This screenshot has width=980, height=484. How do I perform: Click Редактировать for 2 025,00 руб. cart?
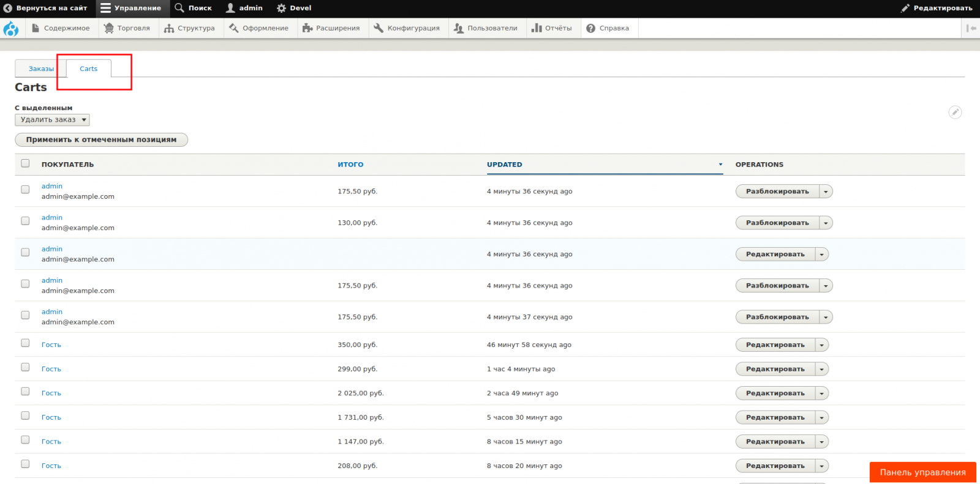coord(775,393)
